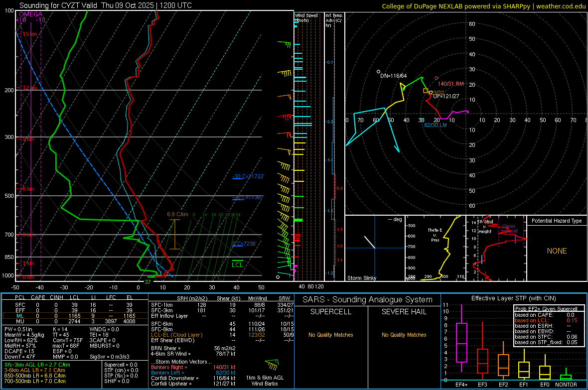Click the SR Wind v. Height label

[485, 227]
